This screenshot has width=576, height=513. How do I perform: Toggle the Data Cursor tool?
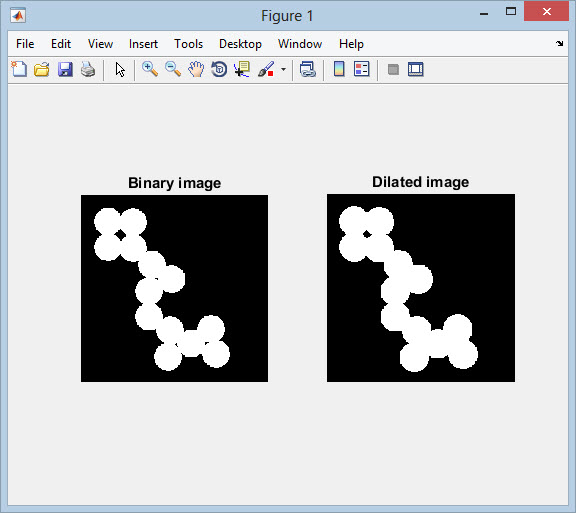[242, 69]
